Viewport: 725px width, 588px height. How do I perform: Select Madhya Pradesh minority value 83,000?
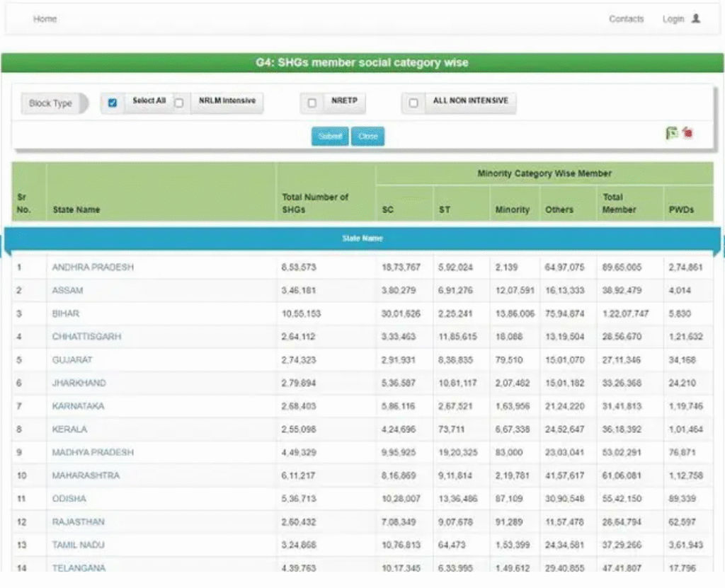pos(508,452)
